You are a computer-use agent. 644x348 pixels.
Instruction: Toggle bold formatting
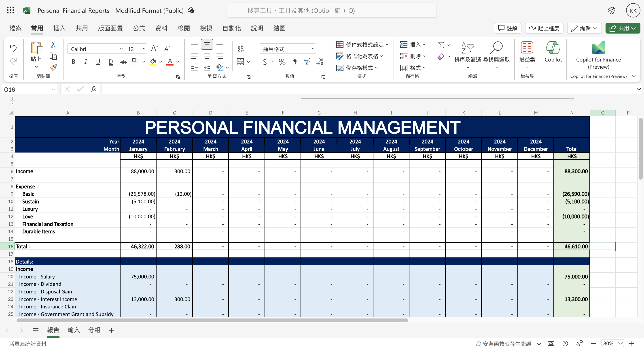point(73,62)
